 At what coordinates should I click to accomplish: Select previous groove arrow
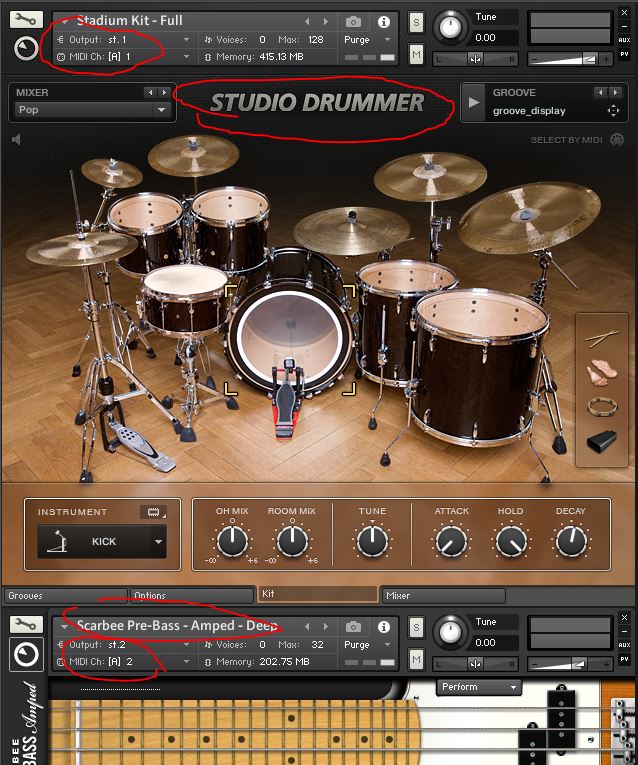[600, 92]
